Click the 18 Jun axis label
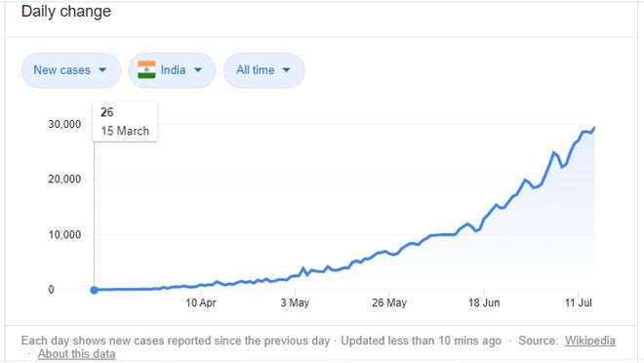 tap(484, 303)
